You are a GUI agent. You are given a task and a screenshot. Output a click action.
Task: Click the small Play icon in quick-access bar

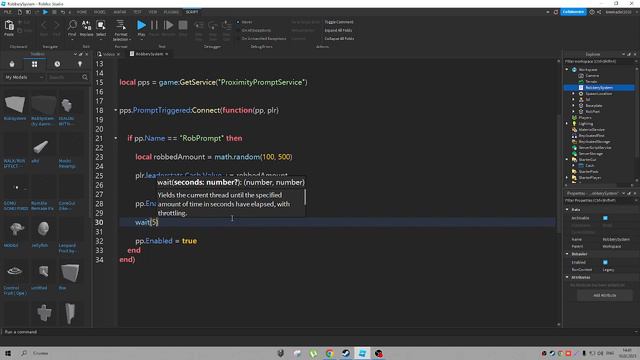pos(45,12)
